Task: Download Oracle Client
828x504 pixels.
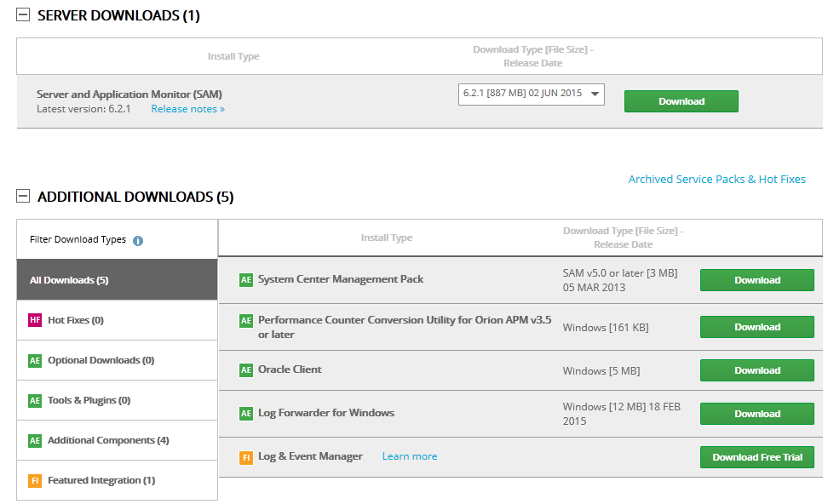Action: [757, 370]
